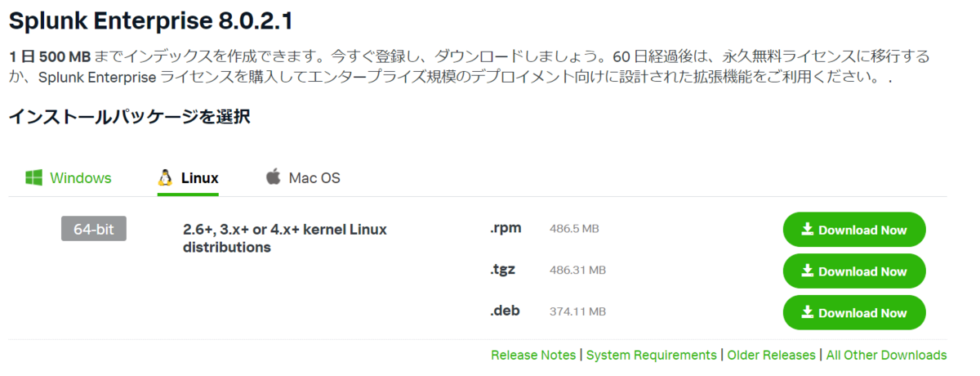980x376 pixels.
Task: Click the .tgz file type label
Action: [503, 269]
